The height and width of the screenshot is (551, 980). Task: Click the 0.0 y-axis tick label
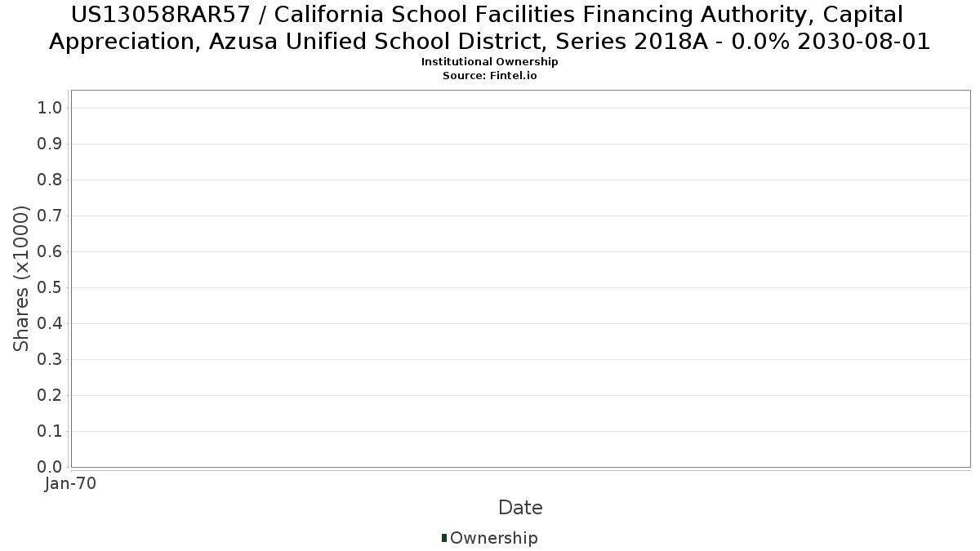coord(51,467)
